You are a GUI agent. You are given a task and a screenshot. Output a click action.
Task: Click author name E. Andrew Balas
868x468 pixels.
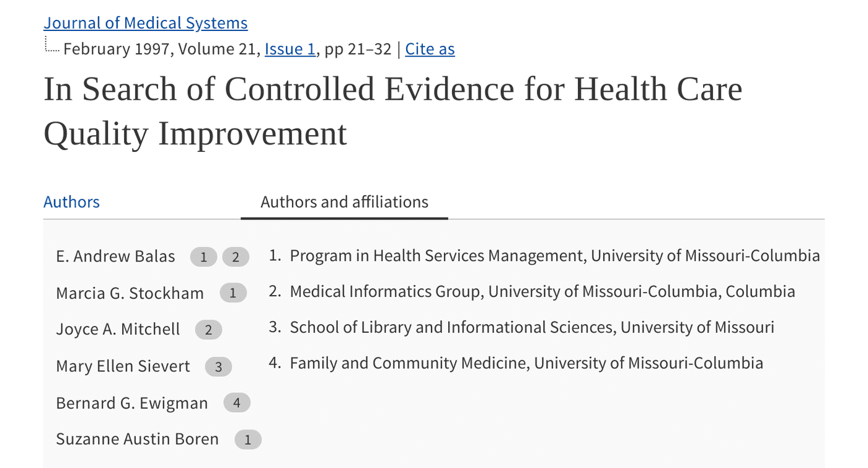[115, 257]
